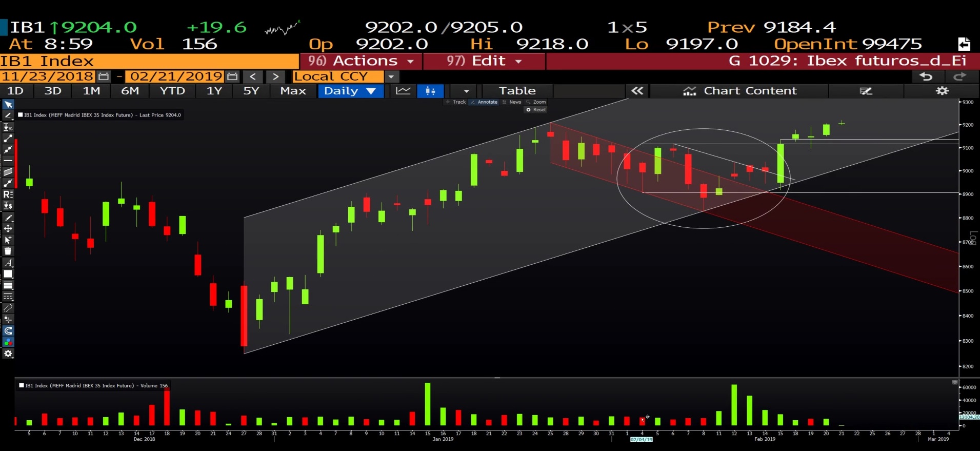Click the Table button
The image size is (980, 451).
[x=517, y=91]
